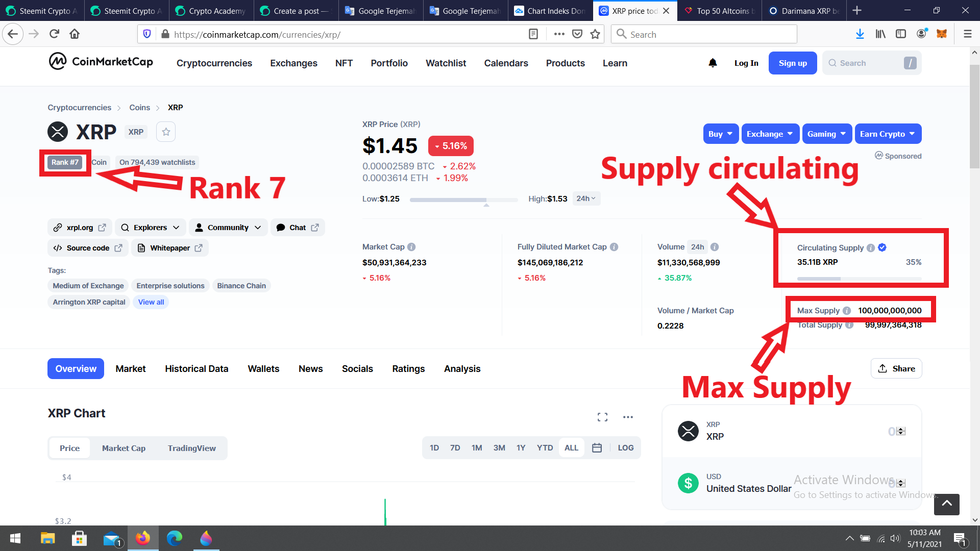Open Volume info tooltip icon

715,247
